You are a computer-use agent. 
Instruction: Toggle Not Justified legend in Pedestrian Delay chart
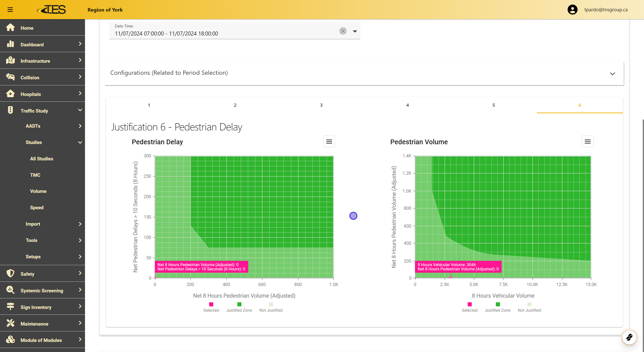pyautogui.click(x=271, y=307)
